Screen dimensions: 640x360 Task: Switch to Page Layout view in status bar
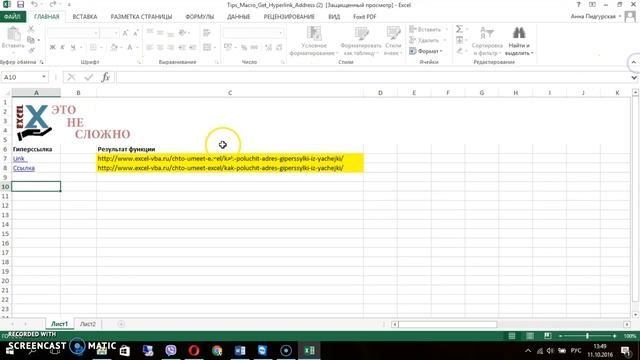[x=530, y=336]
